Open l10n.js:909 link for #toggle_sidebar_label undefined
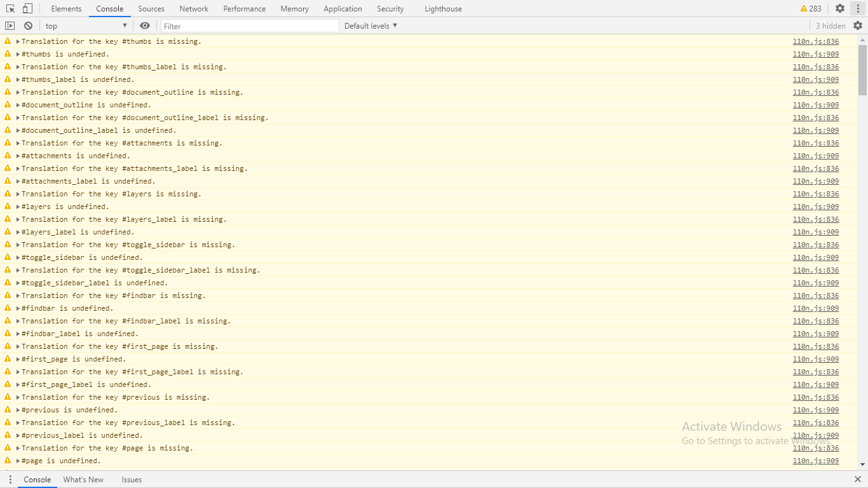The width and height of the screenshot is (868, 488). tap(816, 283)
